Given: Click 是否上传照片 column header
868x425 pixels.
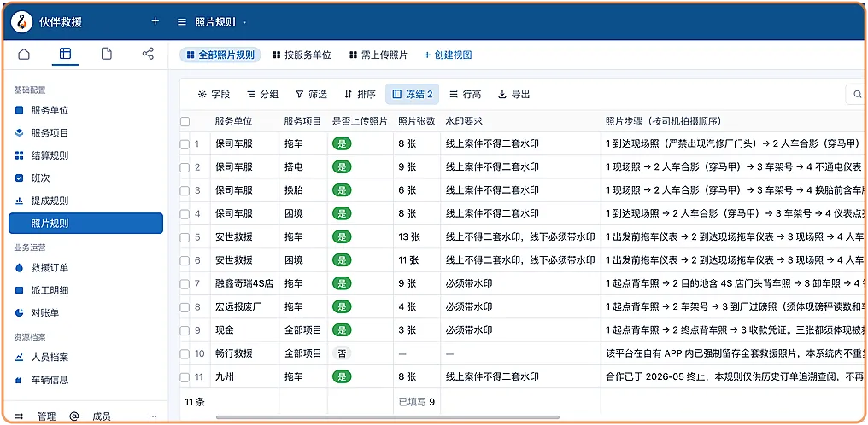Looking at the screenshot, I should (x=360, y=121).
